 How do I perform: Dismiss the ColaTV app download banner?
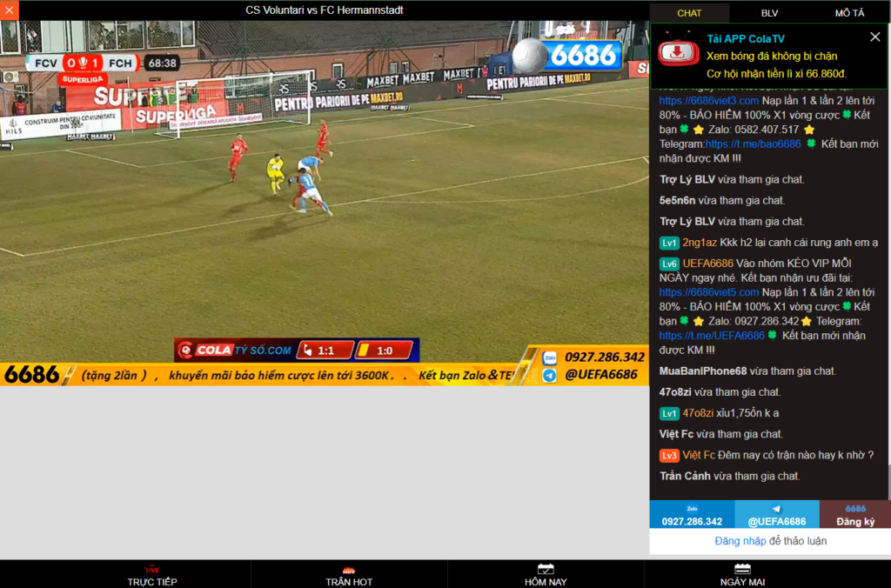(x=875, y=37)
